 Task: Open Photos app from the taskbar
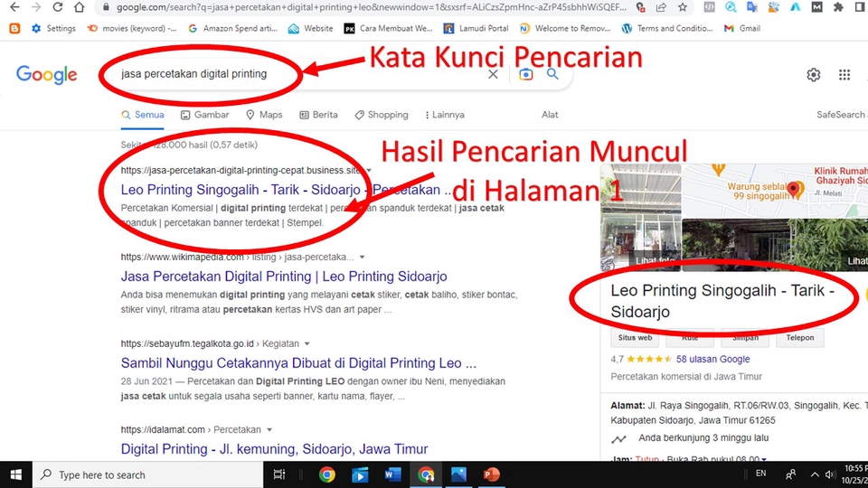coord(458,474)
